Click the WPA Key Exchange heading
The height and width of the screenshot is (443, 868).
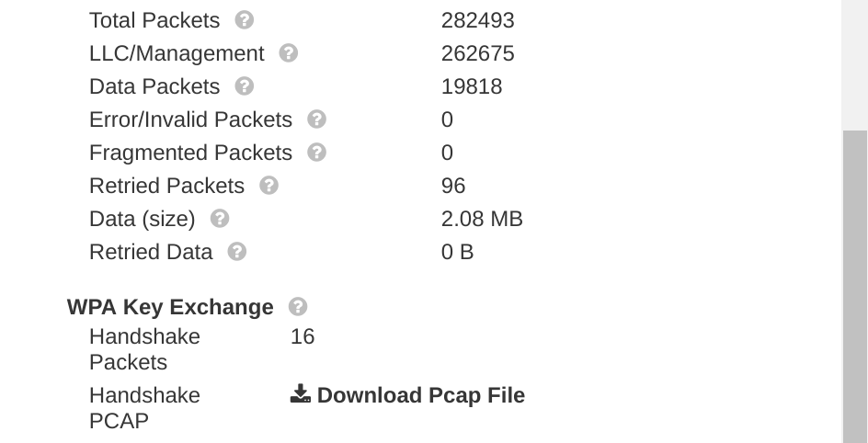coord(170,307)
